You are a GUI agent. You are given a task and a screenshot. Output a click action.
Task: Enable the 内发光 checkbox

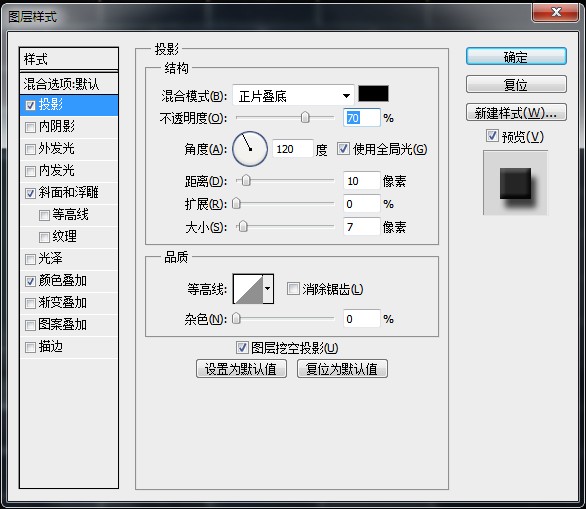click(x=30, y=172)
